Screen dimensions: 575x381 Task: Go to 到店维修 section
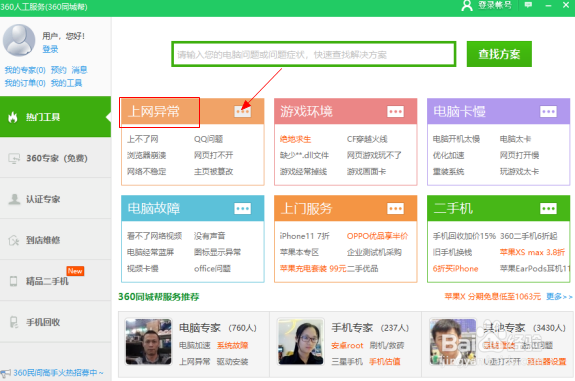point(55,240)
